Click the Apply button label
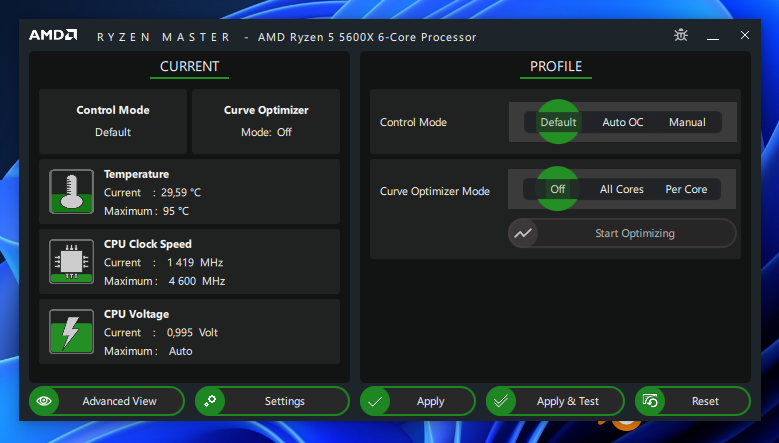The image size is (779, 443). (x=430, y=401)
